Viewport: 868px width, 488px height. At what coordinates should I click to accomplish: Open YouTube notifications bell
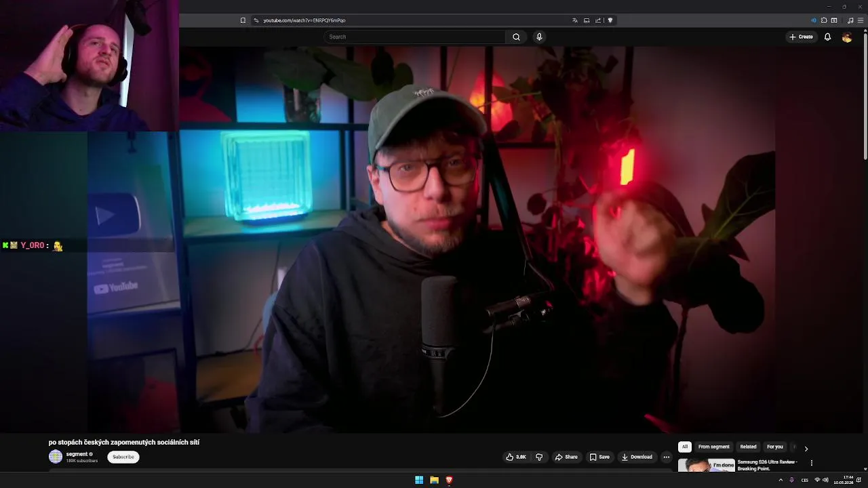(827, 37)
